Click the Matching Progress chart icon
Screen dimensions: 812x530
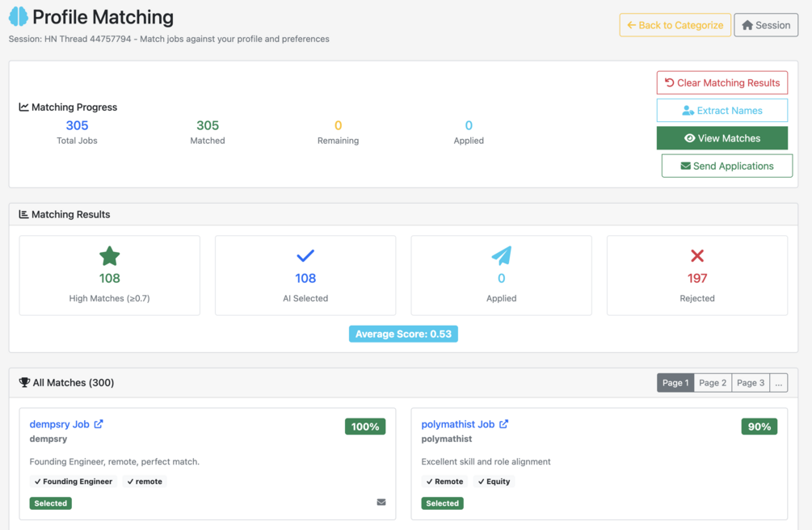(x=23, y=107)
